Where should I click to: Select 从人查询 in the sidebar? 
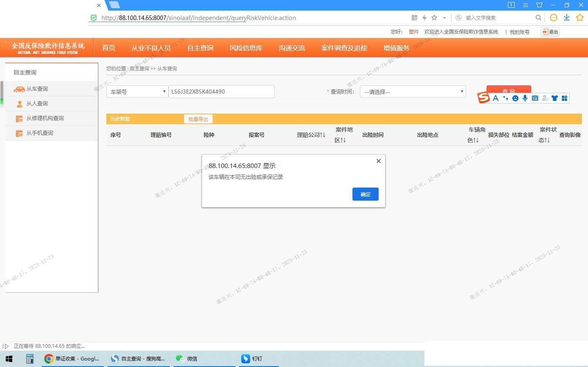37,104
